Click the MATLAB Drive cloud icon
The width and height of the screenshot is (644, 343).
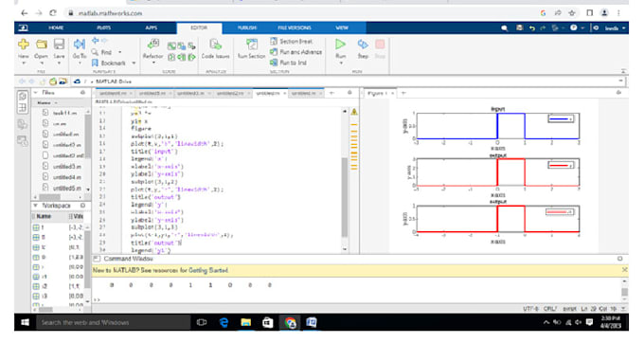[77, 81]
